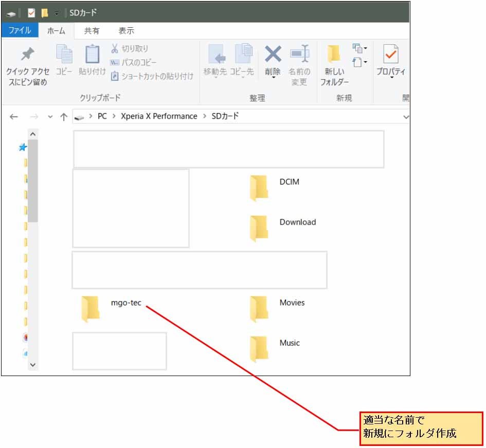
Task: Click PC in the address breadcrumb
Action: 102,116
